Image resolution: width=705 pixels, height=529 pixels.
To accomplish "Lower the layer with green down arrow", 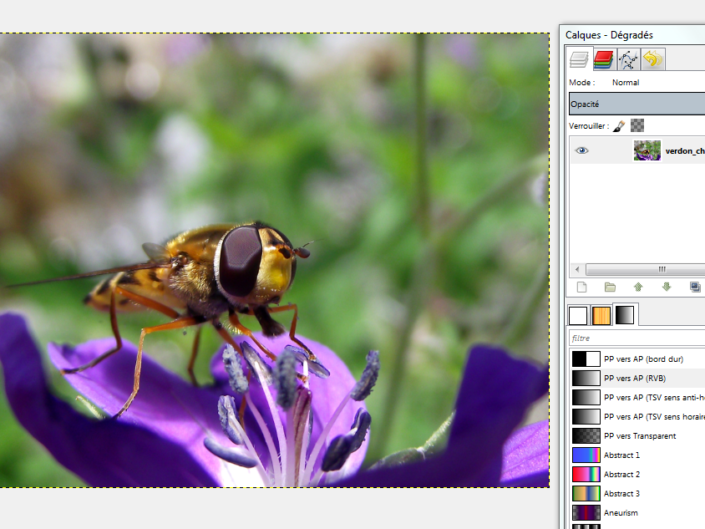I will (666, 287).
